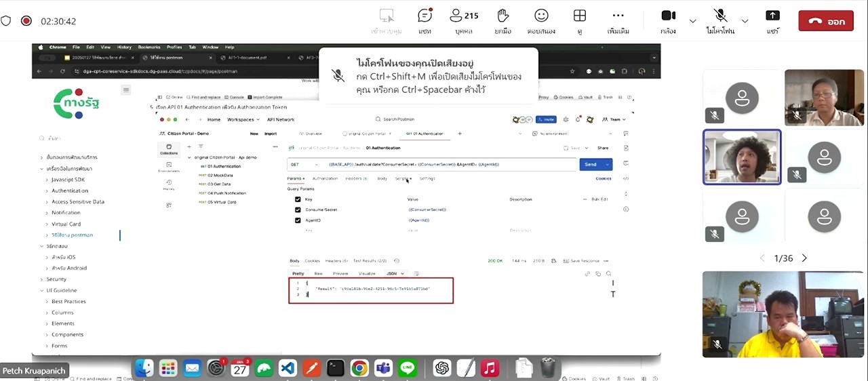
Task: Open the reactions smiley menu
Action: pyautogui.click(x=541, y=20)
